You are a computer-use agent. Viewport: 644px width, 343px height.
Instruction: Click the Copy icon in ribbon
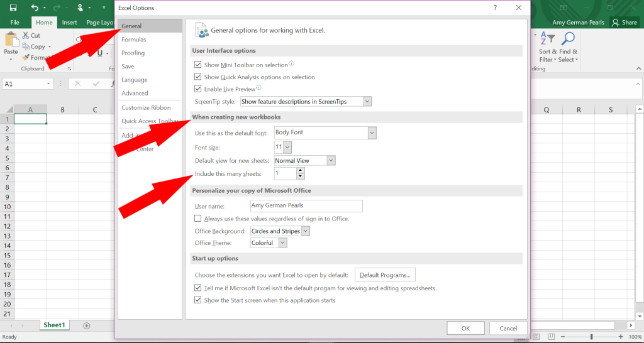pos(26,46)
